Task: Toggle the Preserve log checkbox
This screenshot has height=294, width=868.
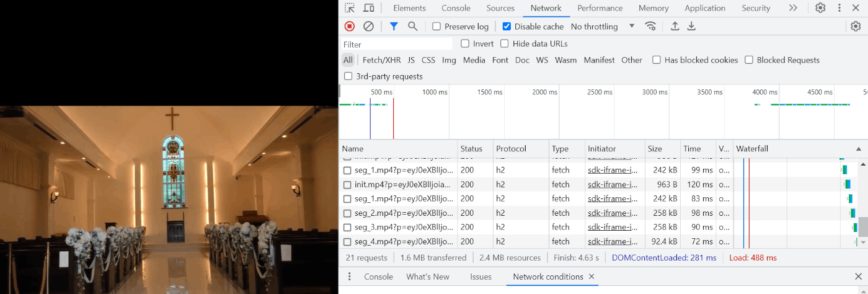Action: 436,26
